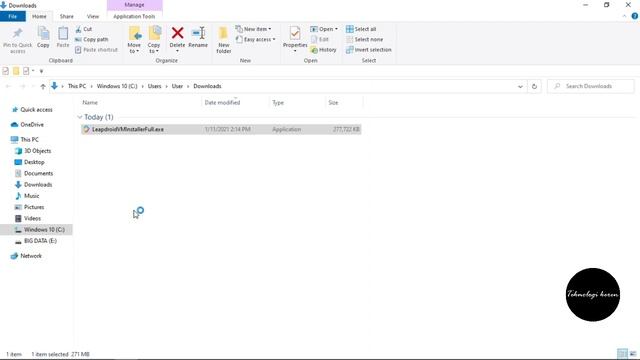
Task: Switch to the Home tab
Action: pyautogui.click(x=39, y=16)
